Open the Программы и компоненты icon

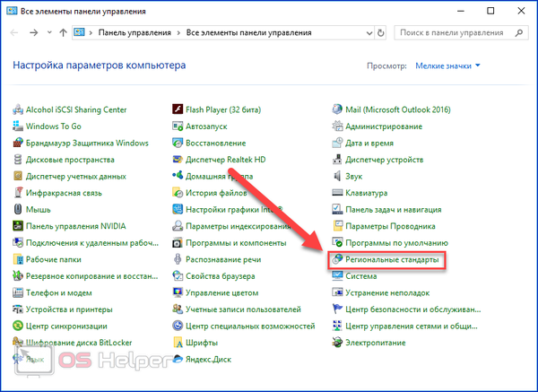pyautogui.click(x=178, y=243)
